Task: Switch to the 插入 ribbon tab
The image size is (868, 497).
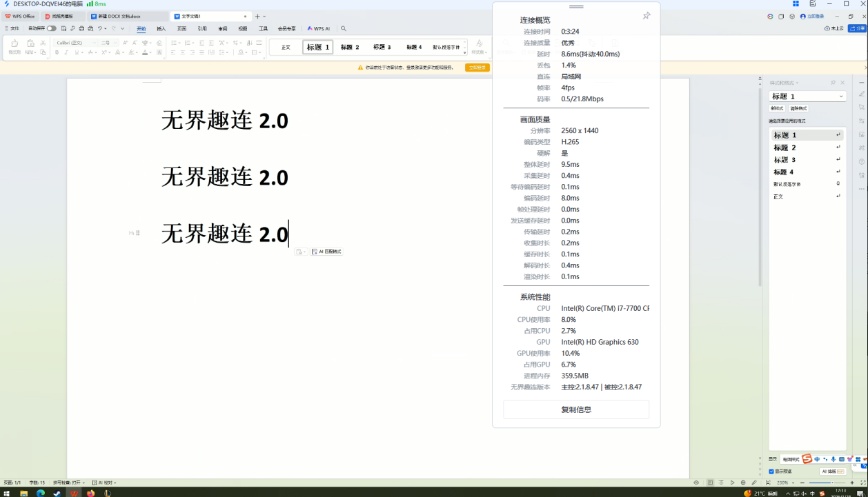Action: [161, 29]
